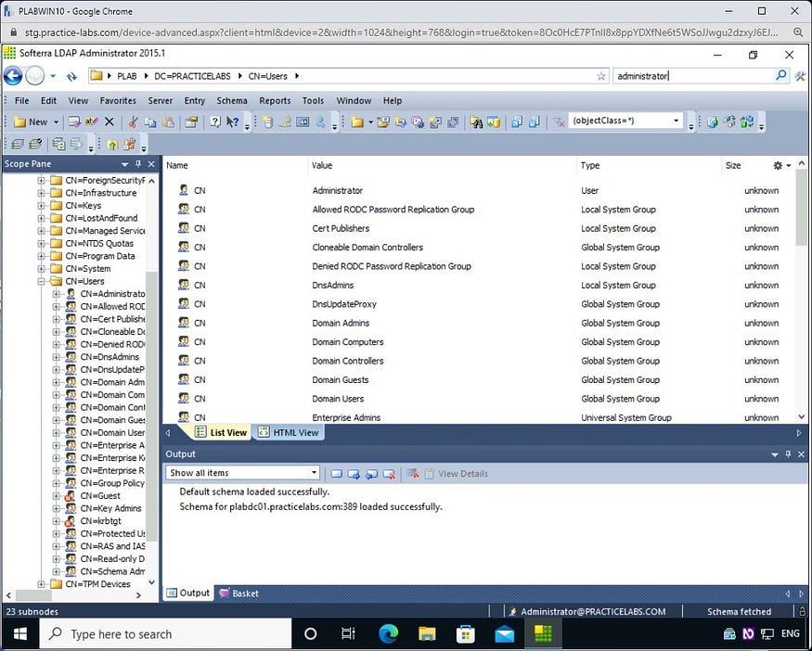Click the tools wrench icon beside search

pos(800,76)
